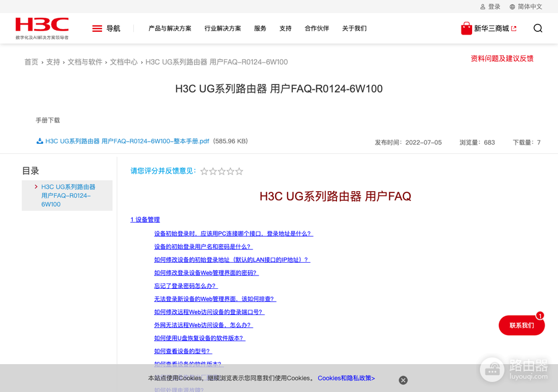Select H3C UG系列路由器 tree item in 目录
Viewport: 558px width, 392px height.
click(x=68, y=196)
